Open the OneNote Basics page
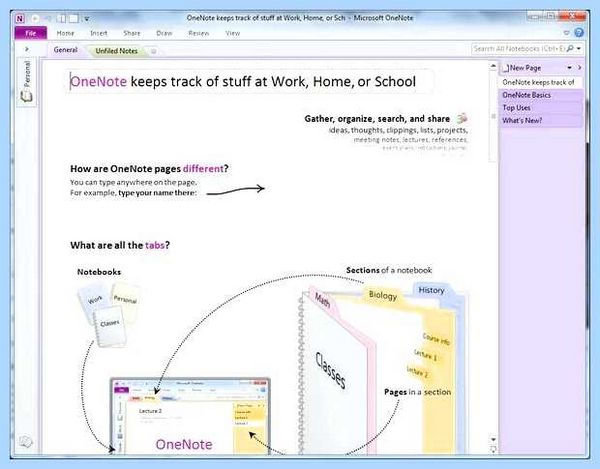 [x=541, y=95]
